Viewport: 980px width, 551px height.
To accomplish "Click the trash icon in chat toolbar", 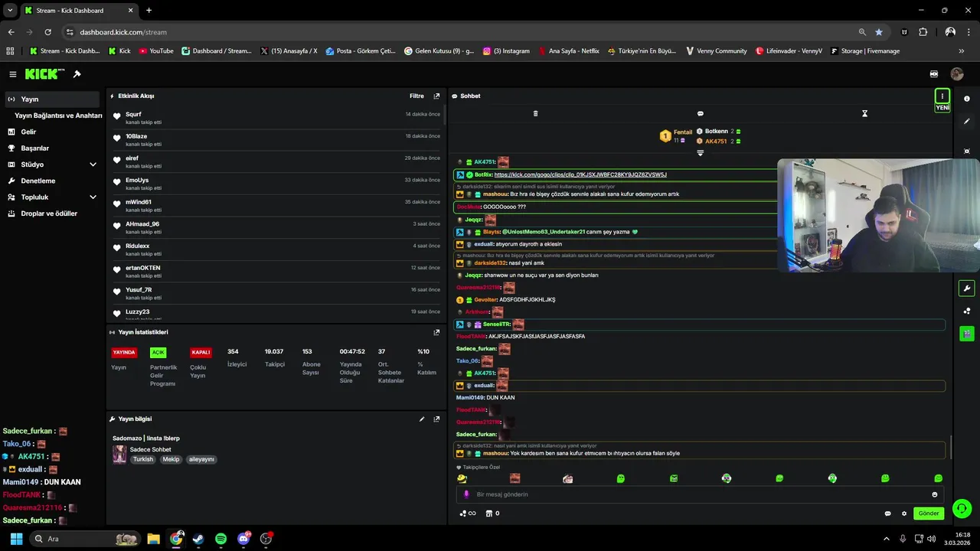I will tap(535, 113).
